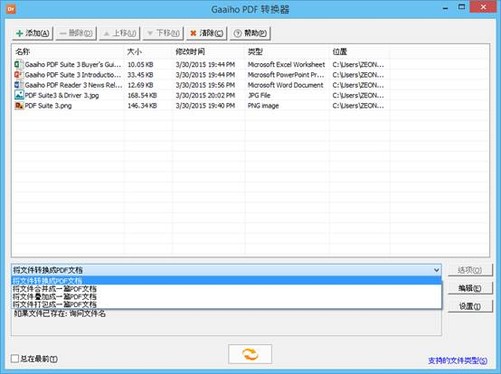Close the Gaaiho PDF converter window
The height and width of the screenshot is (374, 501).
483,7
